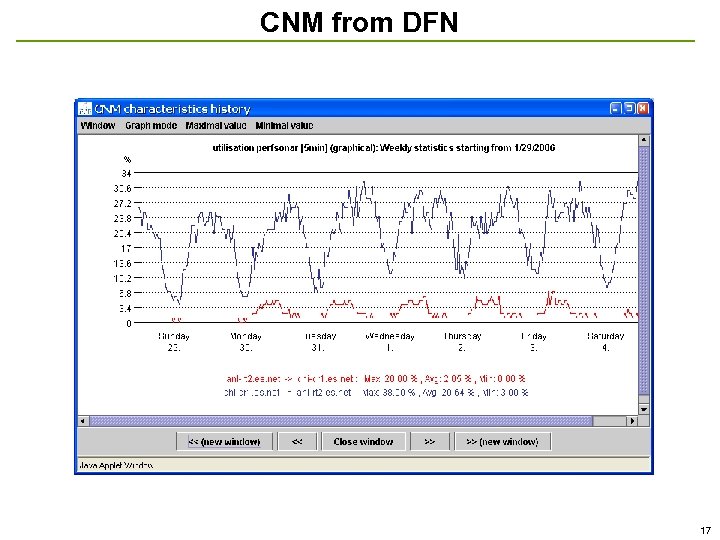
Task: Click the 27.2 value on y-axis
Action: click(123, 203)
